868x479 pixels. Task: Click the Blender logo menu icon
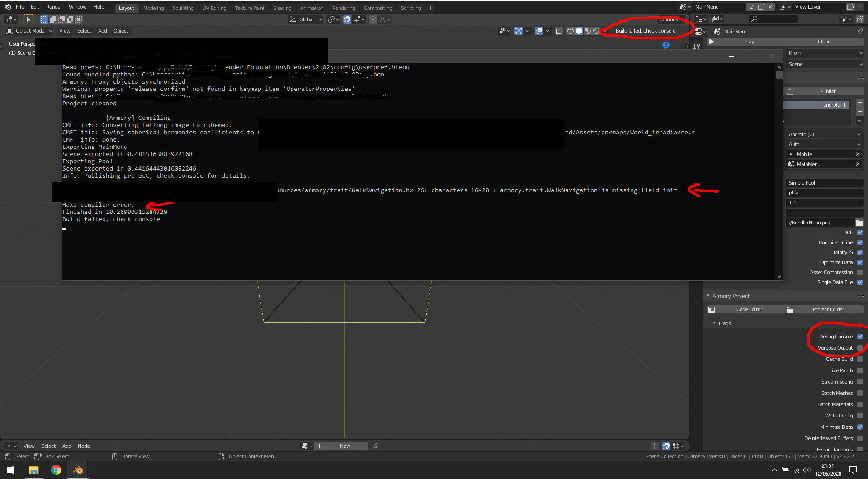pos(8,7)
